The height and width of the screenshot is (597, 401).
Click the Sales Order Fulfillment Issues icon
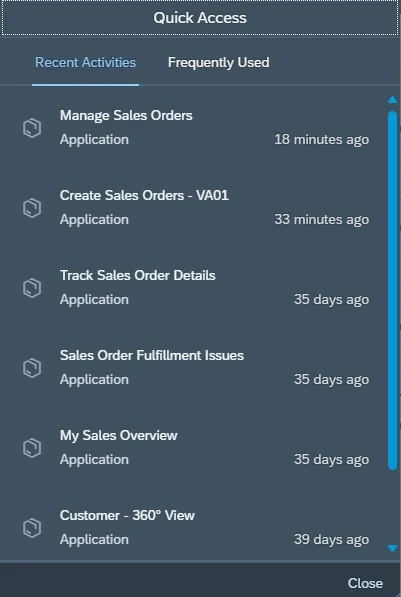[32, 368]
